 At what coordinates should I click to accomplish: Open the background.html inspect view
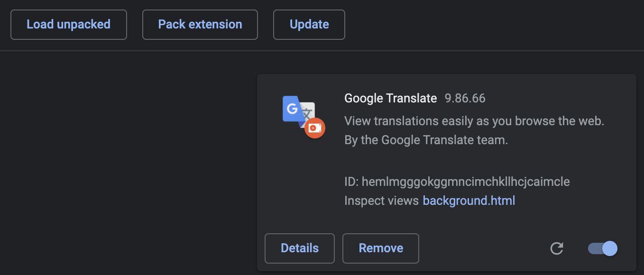tap(469, 201)
